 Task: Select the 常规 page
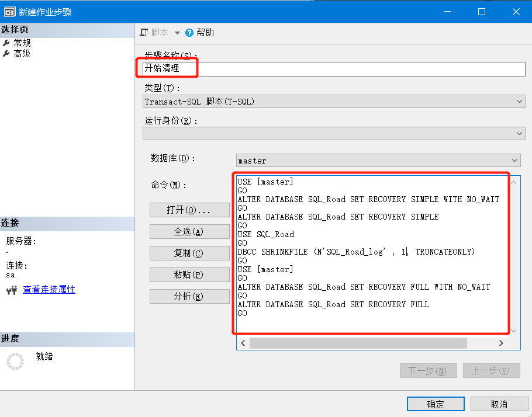[22, 43]
